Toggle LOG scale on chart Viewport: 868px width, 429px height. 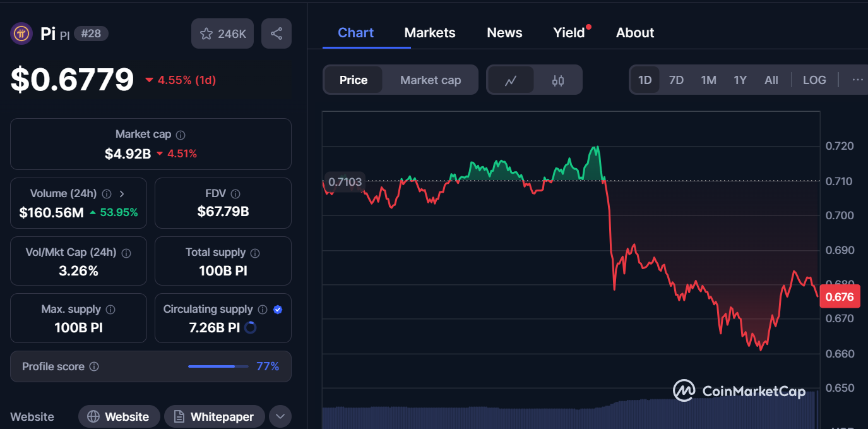point(814,80)
